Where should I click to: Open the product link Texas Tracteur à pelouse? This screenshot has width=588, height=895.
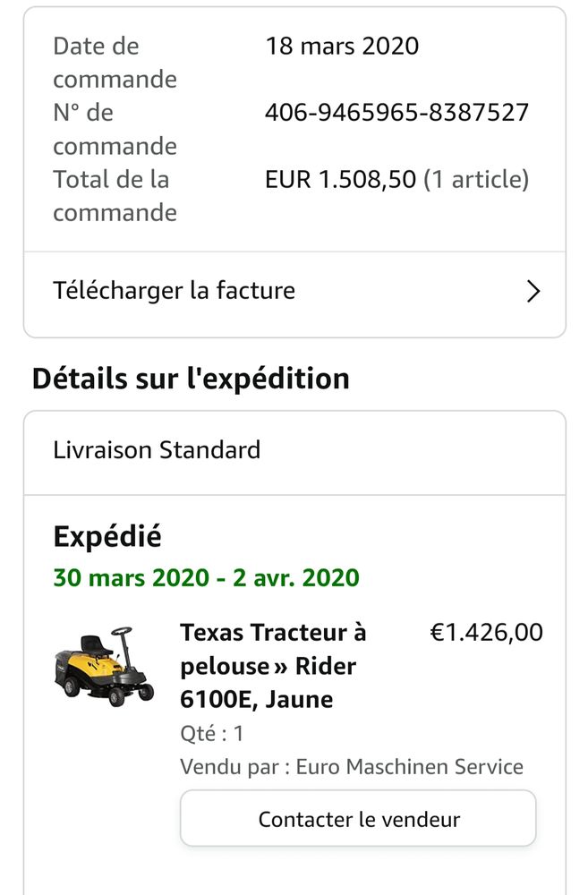(272, 634)
